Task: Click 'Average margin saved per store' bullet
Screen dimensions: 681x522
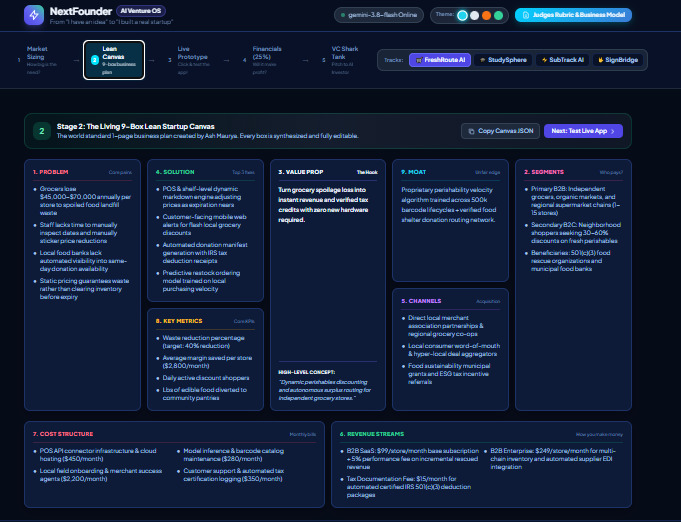Action: 207,362
